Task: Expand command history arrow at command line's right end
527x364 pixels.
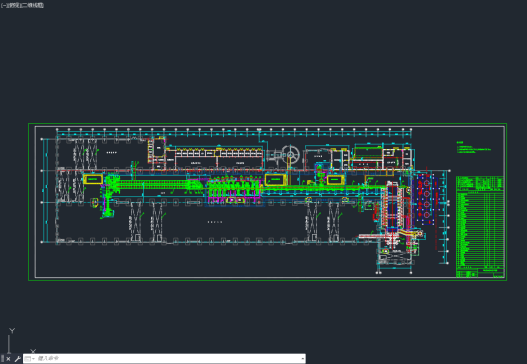Action: tap(302, 359)
